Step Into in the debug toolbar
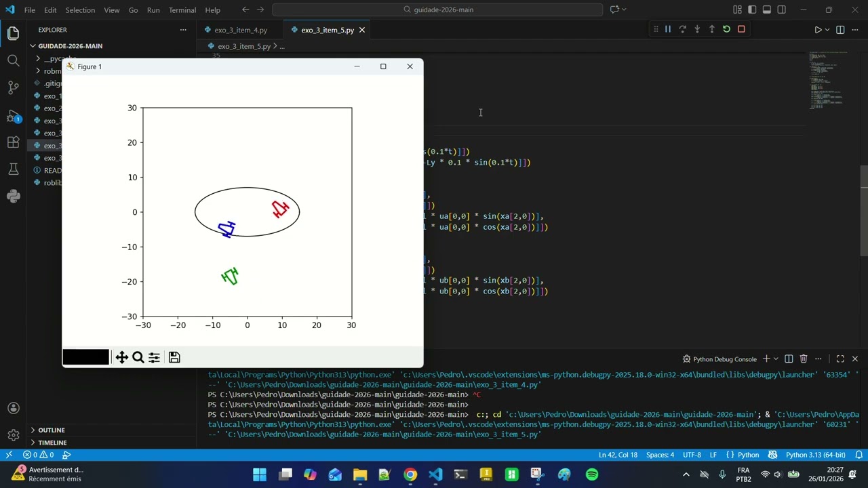 [697, 29]
